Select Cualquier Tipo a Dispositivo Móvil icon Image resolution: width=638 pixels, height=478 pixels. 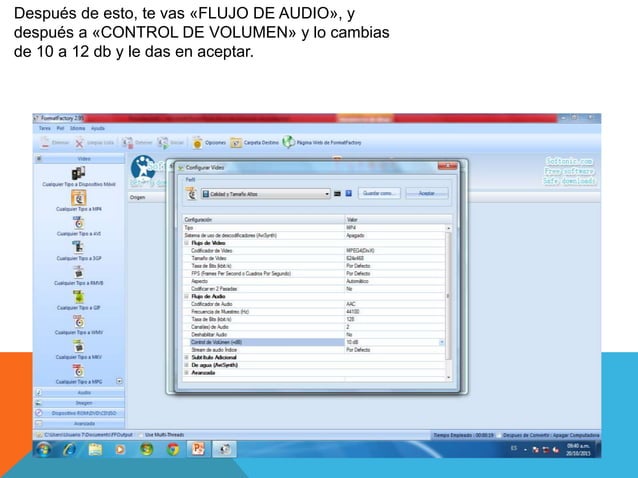(79, 173)
